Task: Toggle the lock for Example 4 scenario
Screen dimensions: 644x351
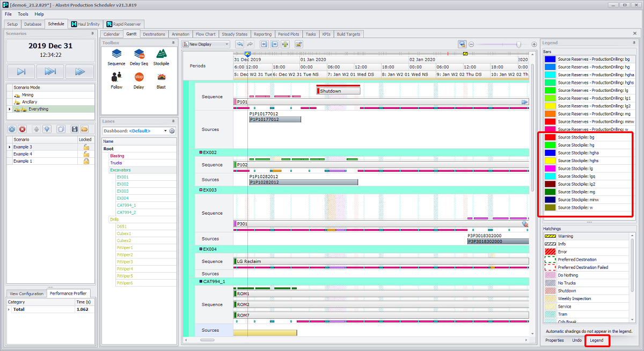Action: tap(86, 154)
